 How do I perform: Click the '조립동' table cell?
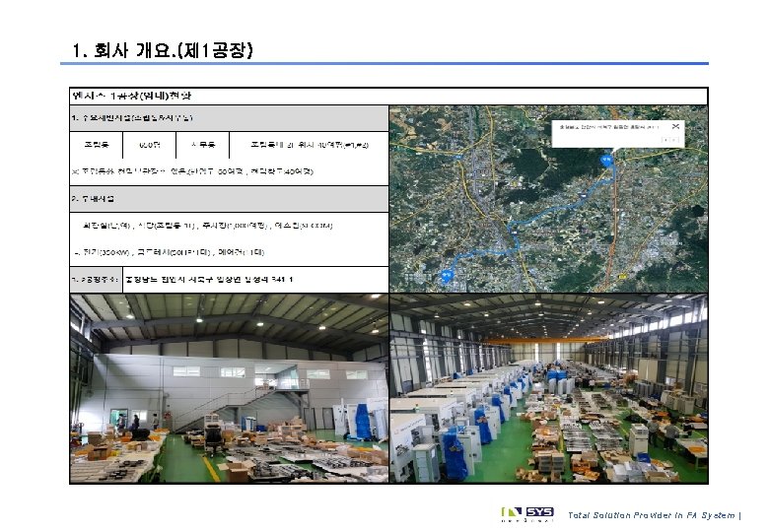(x=97, y=145)
